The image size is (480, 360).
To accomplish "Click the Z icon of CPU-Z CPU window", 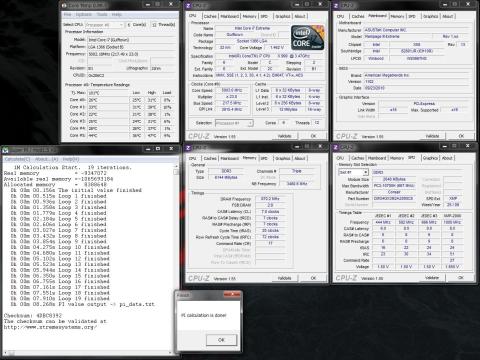I will (x=188, y=5).
